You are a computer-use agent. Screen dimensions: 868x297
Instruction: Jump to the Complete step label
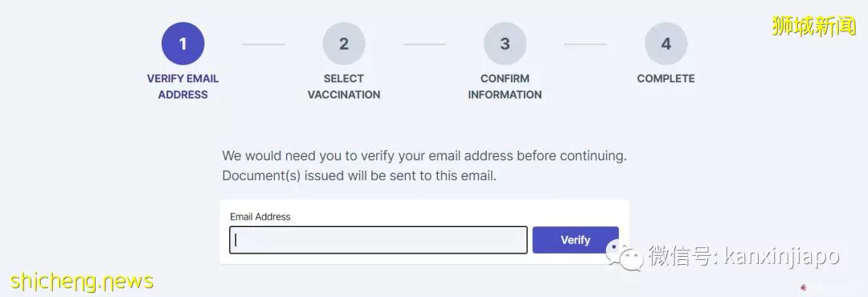666,79
